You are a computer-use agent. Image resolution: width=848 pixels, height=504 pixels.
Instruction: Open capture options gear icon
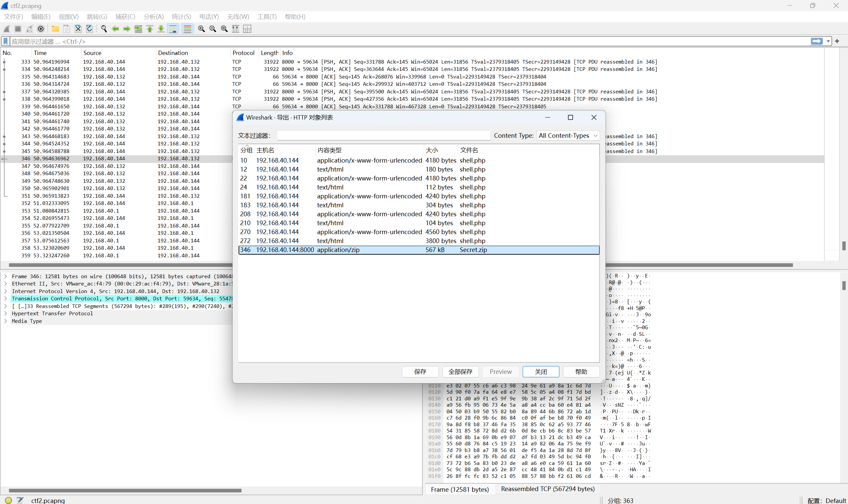41,29
